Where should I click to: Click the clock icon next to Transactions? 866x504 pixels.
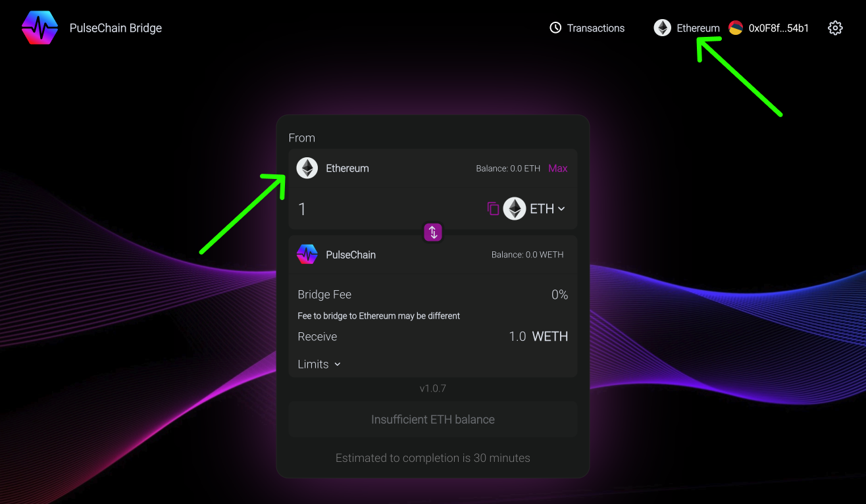coord(556,28)
